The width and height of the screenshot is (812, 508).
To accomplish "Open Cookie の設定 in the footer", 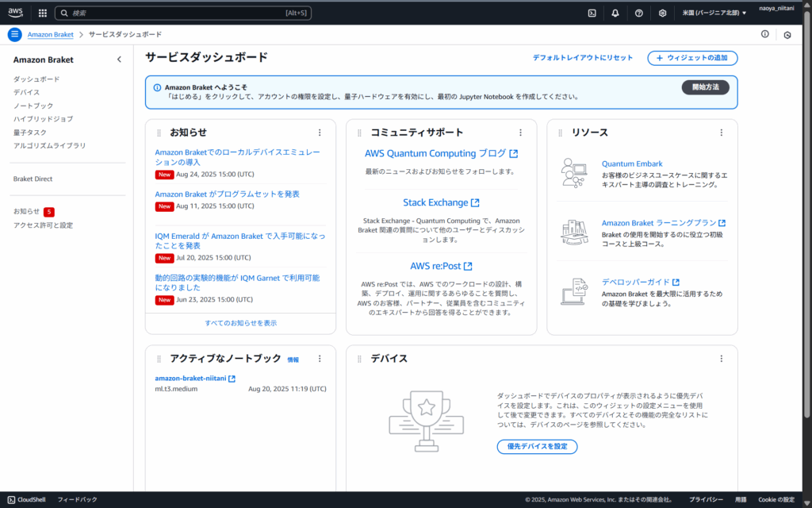I will point(776,500).
